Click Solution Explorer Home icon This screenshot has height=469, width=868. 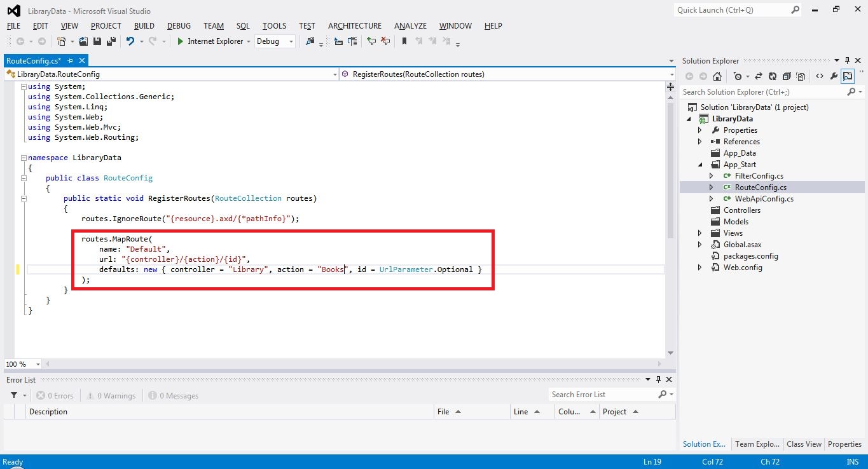coord(717,76)
